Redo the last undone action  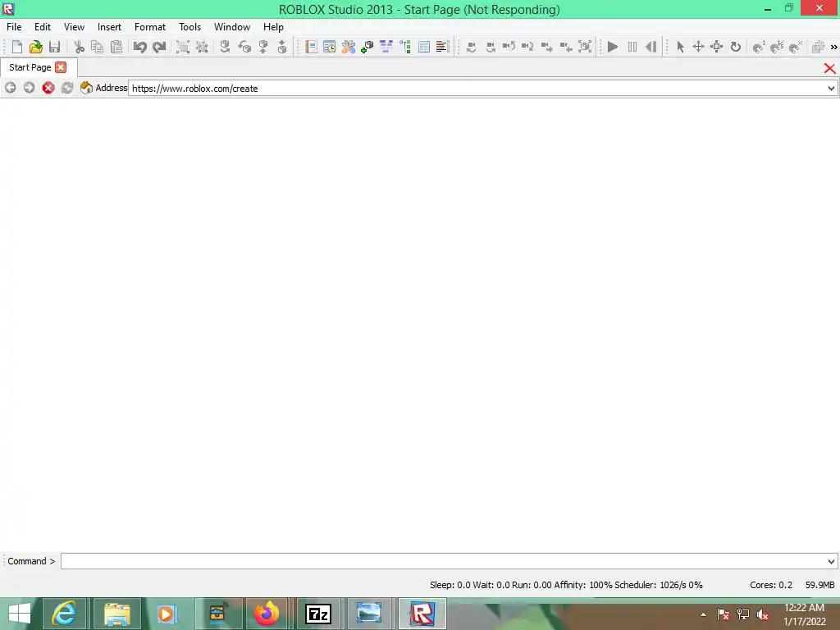click(159, 47)
